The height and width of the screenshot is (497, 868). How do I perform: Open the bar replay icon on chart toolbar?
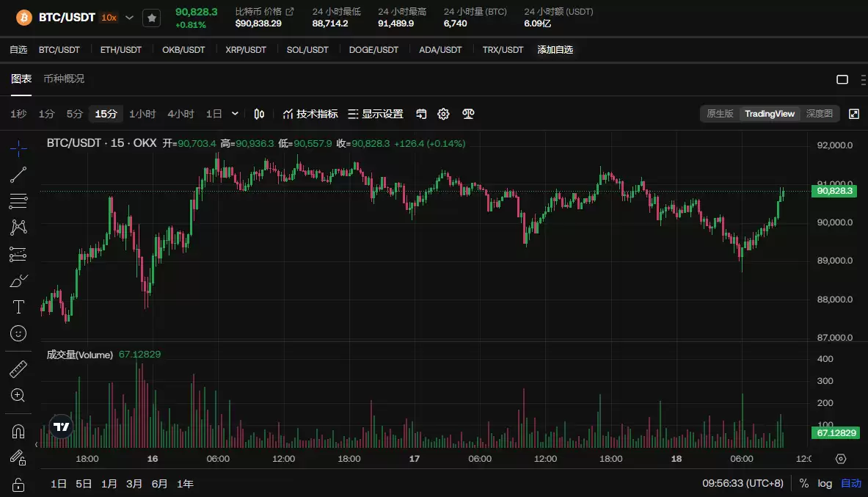pos(421,114)
